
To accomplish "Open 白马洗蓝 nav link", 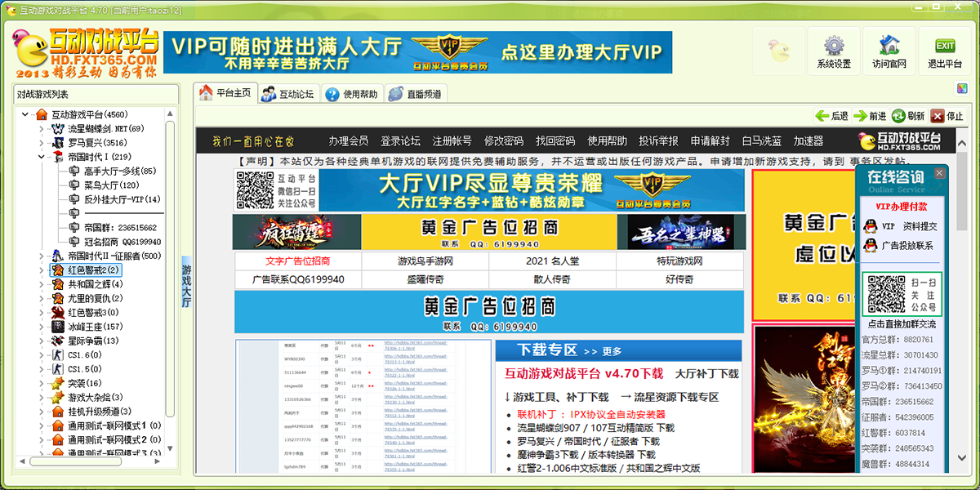I will click(762, 140).
